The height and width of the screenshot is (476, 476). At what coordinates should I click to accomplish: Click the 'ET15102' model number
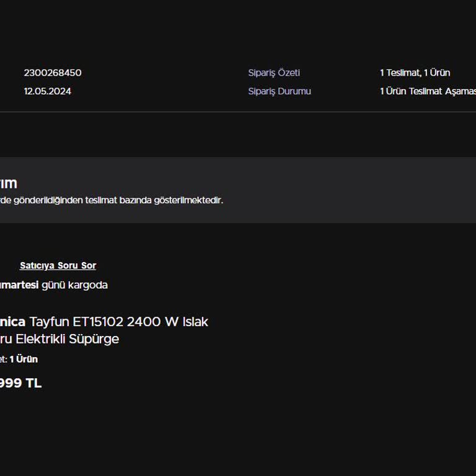pos(98,322)
